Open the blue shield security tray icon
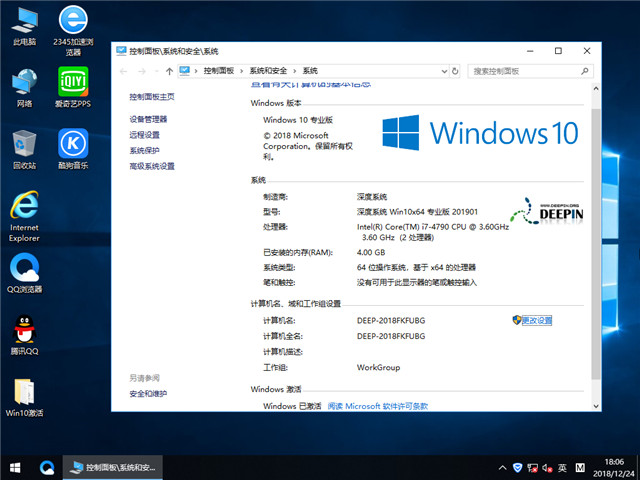Image resolution: width=640 pixels, height=480 pixels. coord(518,468)
